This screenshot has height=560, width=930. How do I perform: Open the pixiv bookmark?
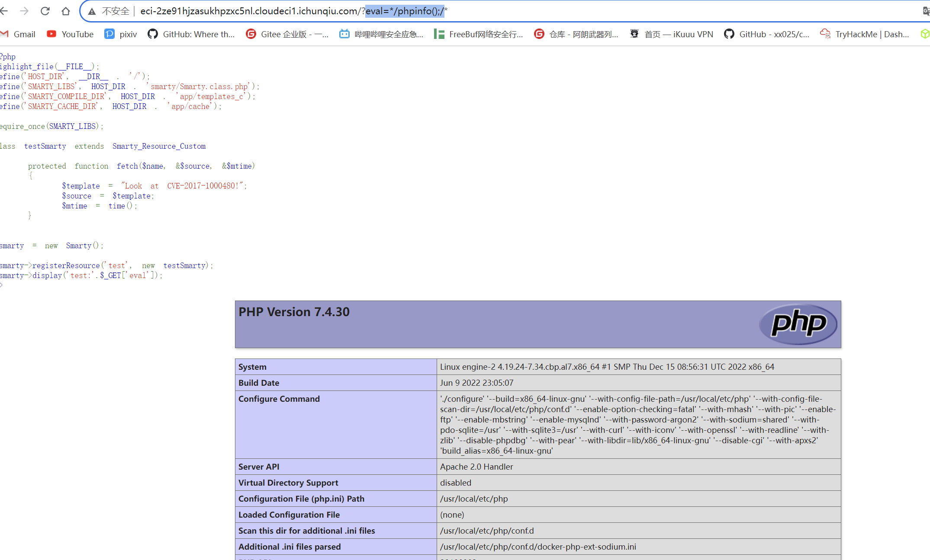point(121,34)
